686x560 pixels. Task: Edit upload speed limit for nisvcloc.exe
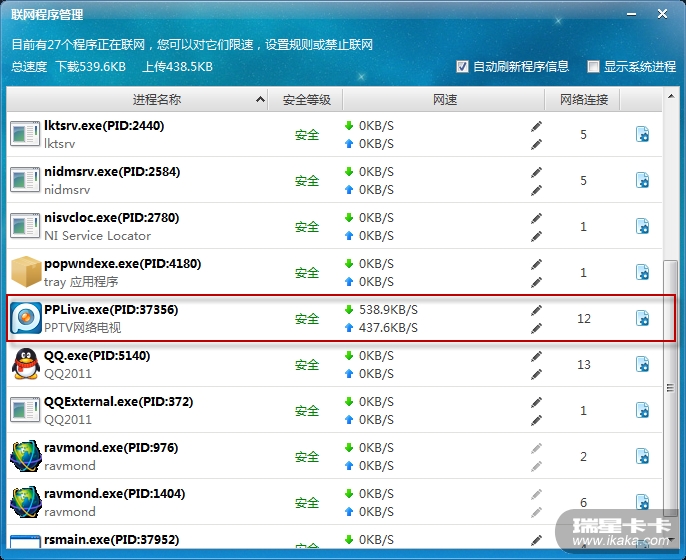point(536,236)
